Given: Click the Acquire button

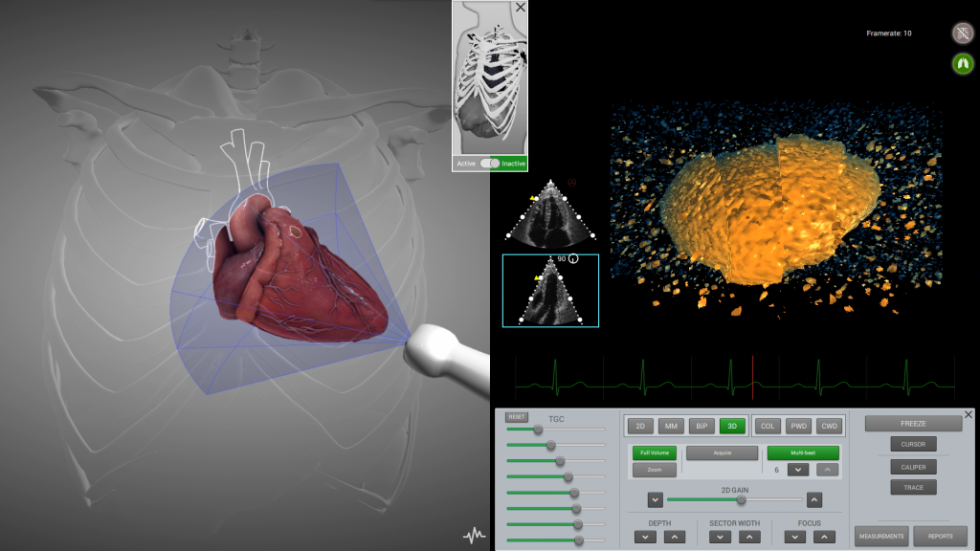Looking at the screenshot, I should 722,452.
